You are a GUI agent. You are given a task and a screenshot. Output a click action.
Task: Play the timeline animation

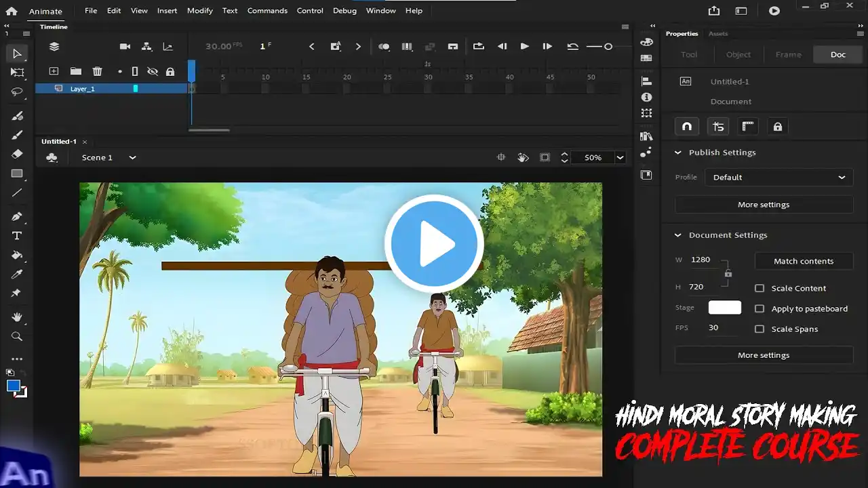[524, 47]
